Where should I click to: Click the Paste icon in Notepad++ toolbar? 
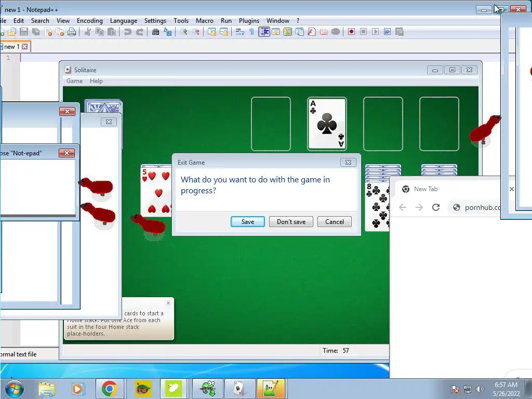click(x=112, y=32)
